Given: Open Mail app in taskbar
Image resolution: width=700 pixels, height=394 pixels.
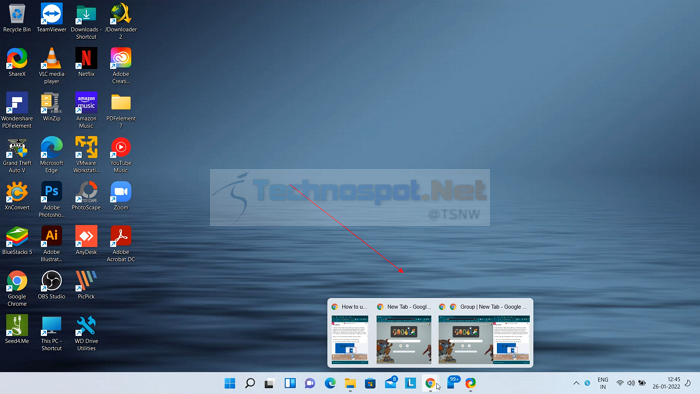Looking at the screenshot, I should [x=391, y=383].
